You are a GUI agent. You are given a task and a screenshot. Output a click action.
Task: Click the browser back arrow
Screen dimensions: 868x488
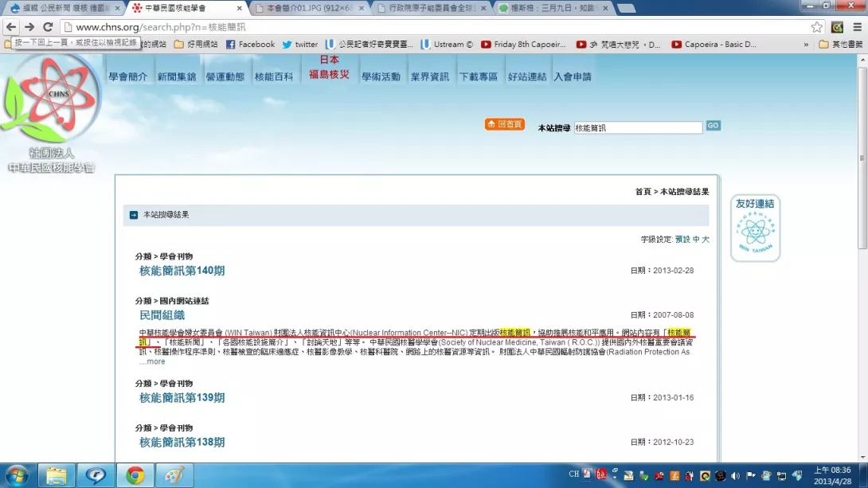[11, 27]
